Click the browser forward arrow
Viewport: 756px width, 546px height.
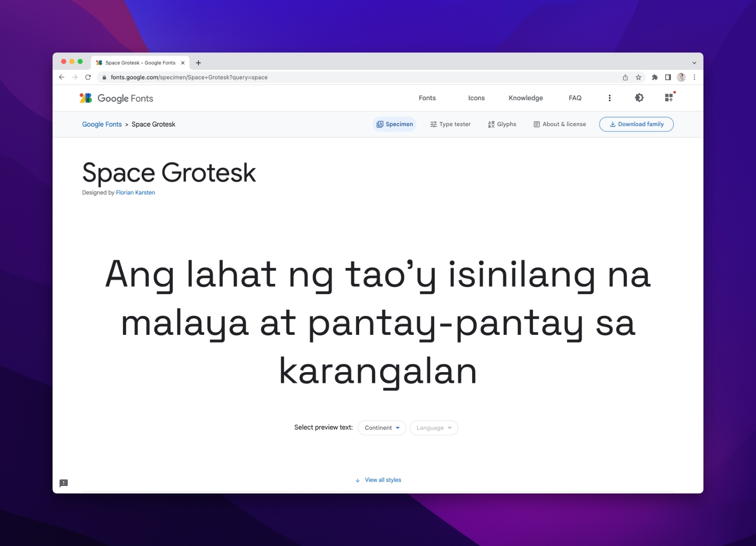coord(75,77)
